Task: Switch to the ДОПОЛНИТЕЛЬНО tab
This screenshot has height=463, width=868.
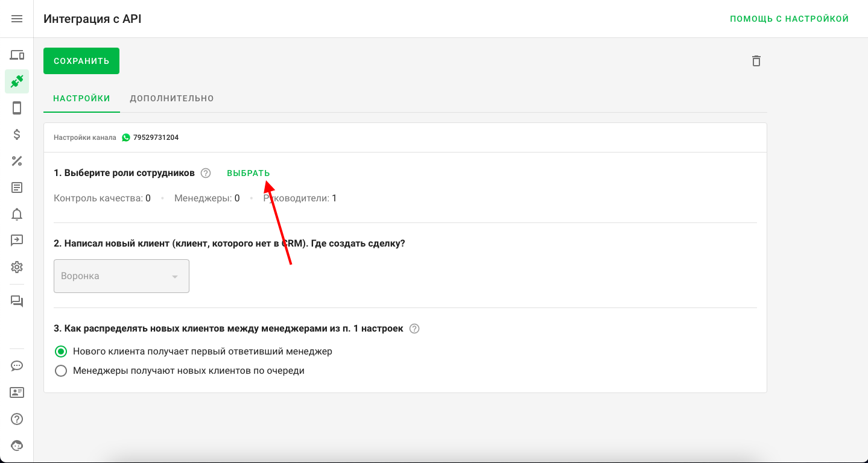Action: 172,98
